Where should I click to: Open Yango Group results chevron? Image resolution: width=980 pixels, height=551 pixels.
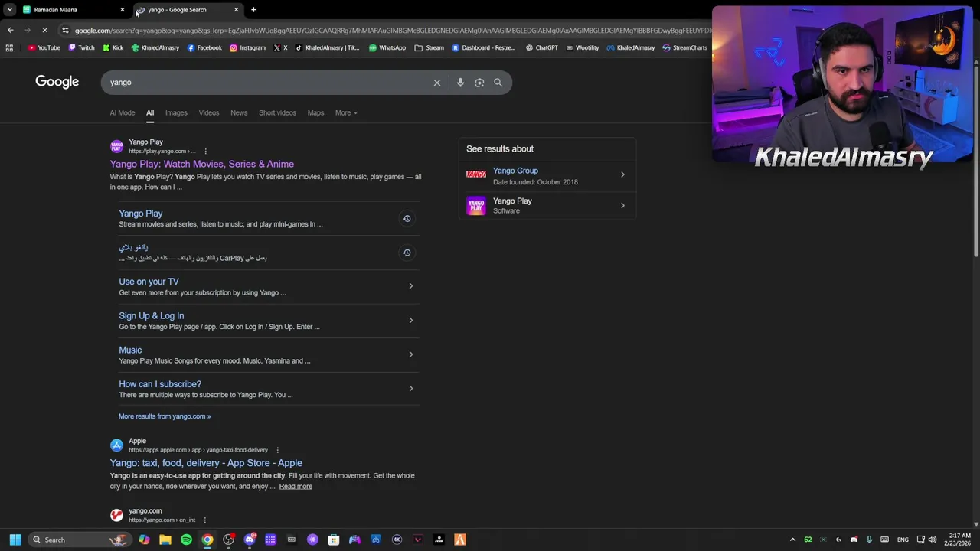(622, 175)
